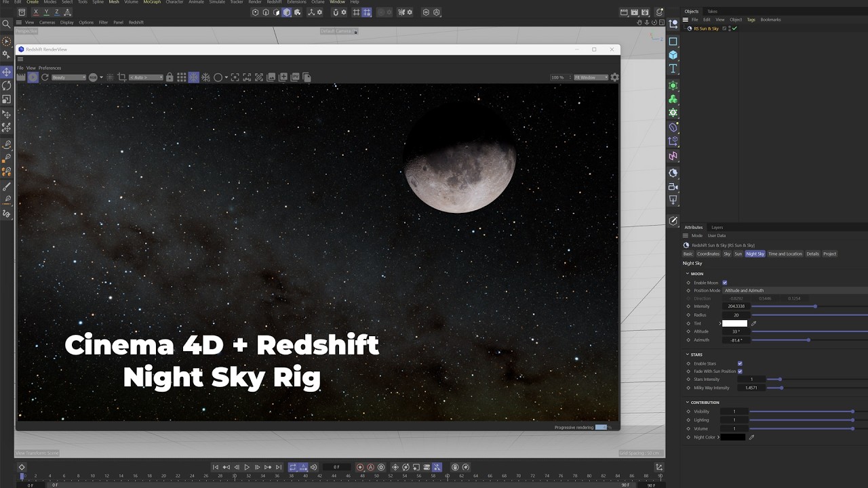Go to end of timeline

[x=278, y=467]
